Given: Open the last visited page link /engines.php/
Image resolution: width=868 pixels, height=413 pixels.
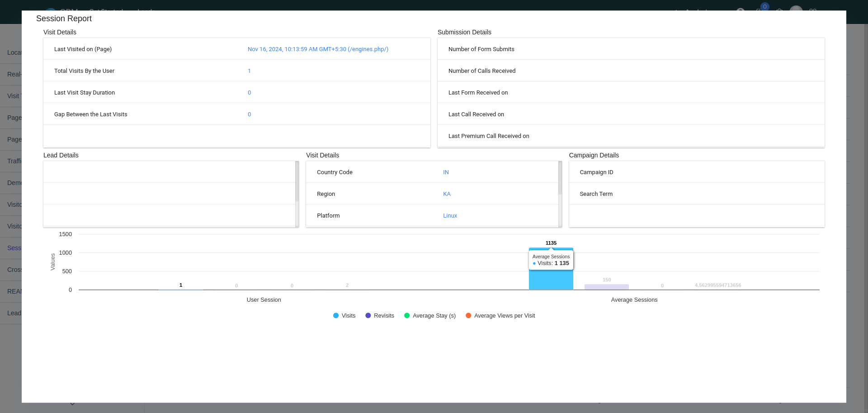Looking at the screenshot, I should (x=318, y=49).
